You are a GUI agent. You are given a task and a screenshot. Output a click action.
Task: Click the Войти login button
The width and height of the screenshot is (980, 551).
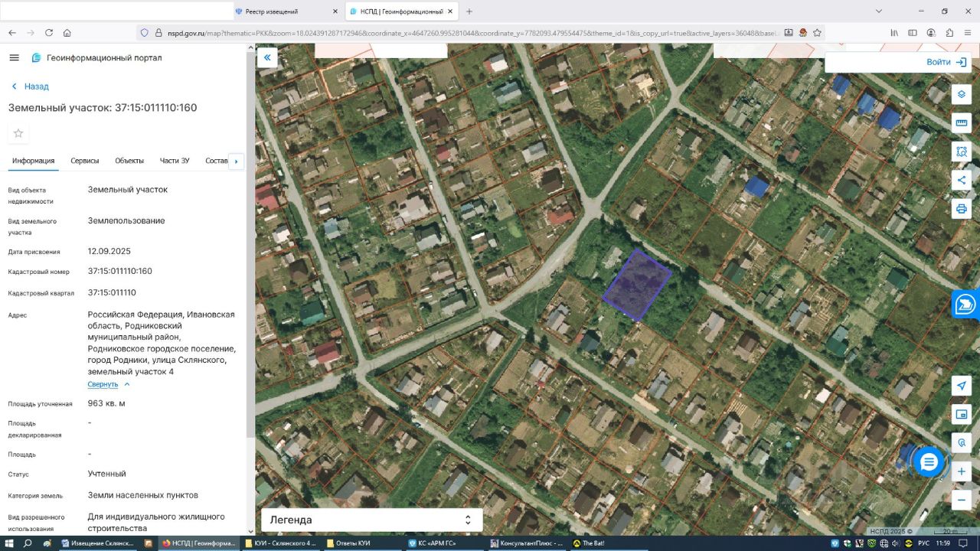[946, 62]
